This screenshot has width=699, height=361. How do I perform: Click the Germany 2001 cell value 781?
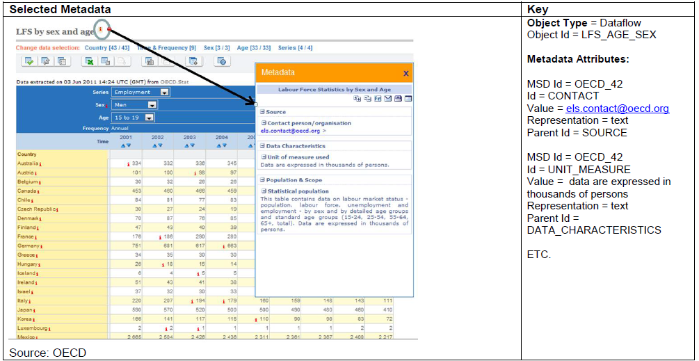tap(136, 246)
